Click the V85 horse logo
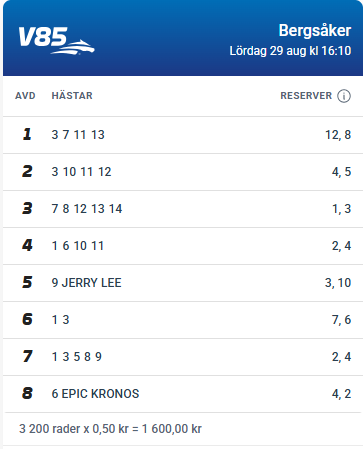 pyautogui.click(x=56, y=40)
